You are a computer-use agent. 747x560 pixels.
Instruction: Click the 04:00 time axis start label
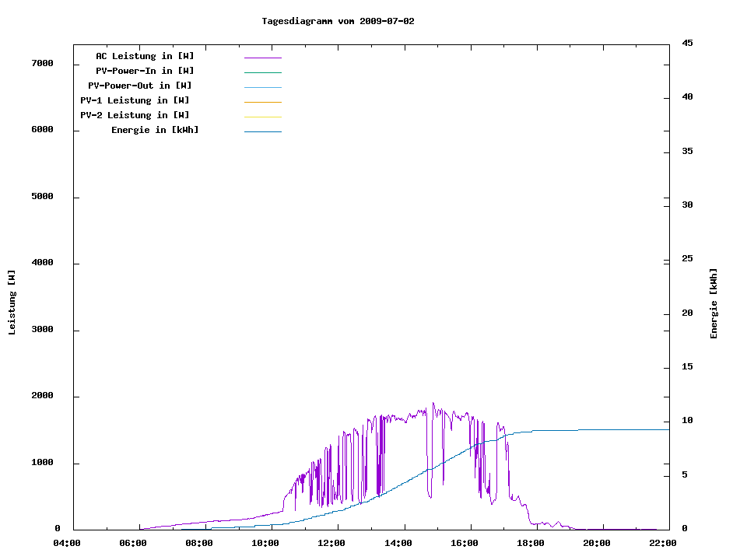coord(67,543)
